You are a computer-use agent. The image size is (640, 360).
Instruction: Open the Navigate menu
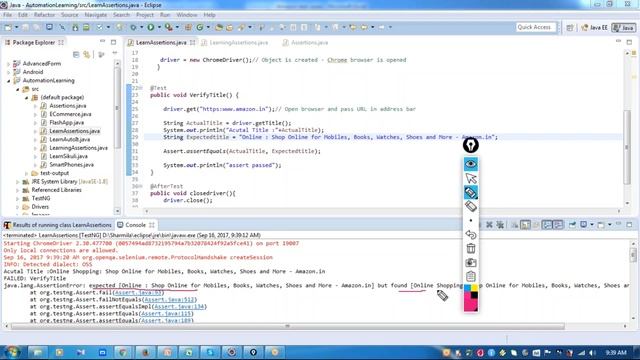point(96,15)
